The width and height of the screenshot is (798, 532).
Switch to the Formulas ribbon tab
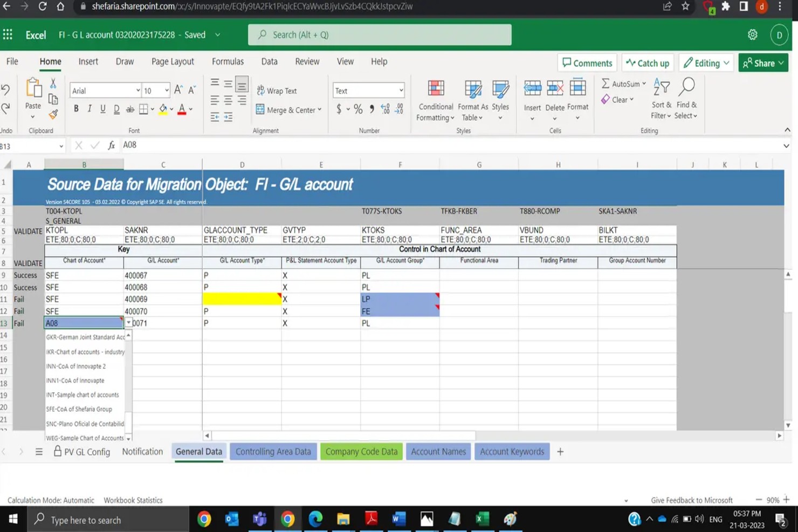[x=228, y=61]
